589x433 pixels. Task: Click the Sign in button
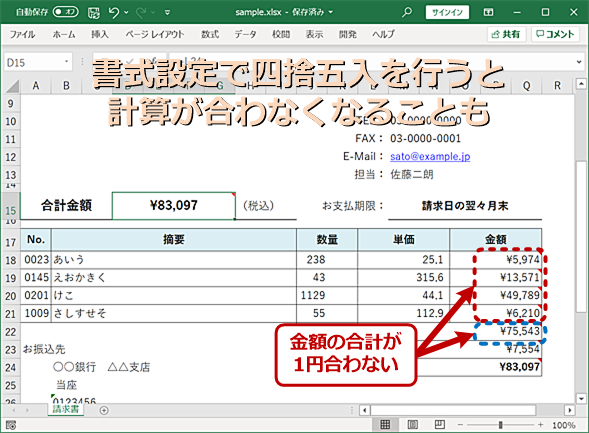(x=447, y=12)
